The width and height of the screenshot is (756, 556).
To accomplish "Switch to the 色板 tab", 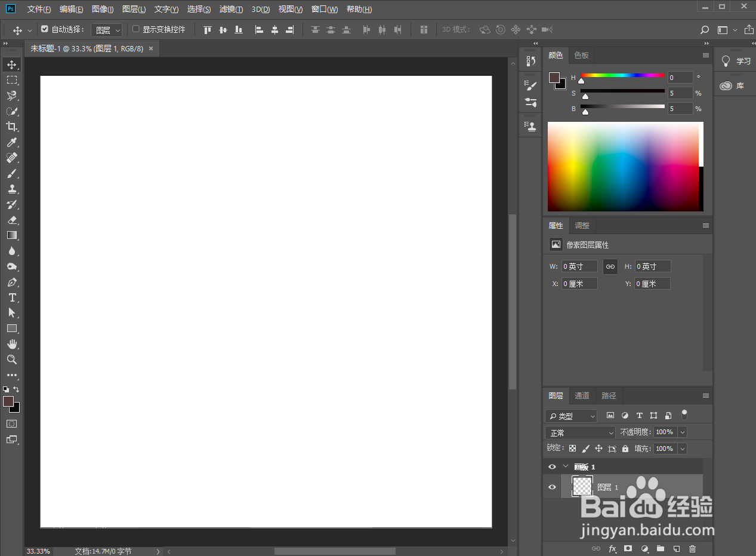I will [581, 55].
